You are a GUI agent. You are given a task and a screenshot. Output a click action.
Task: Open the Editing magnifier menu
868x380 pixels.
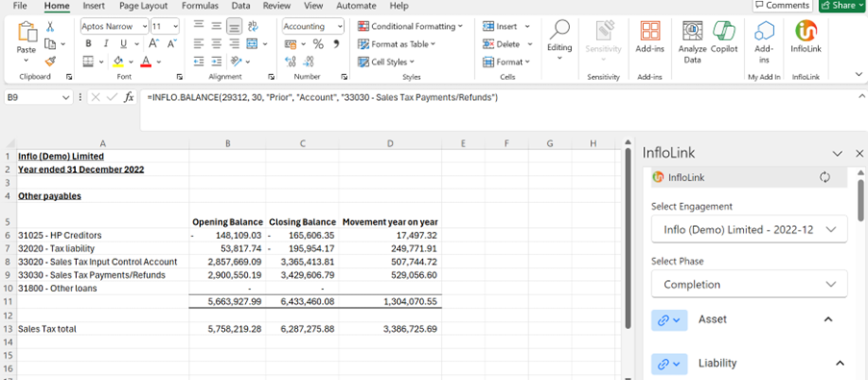[559, 38]
